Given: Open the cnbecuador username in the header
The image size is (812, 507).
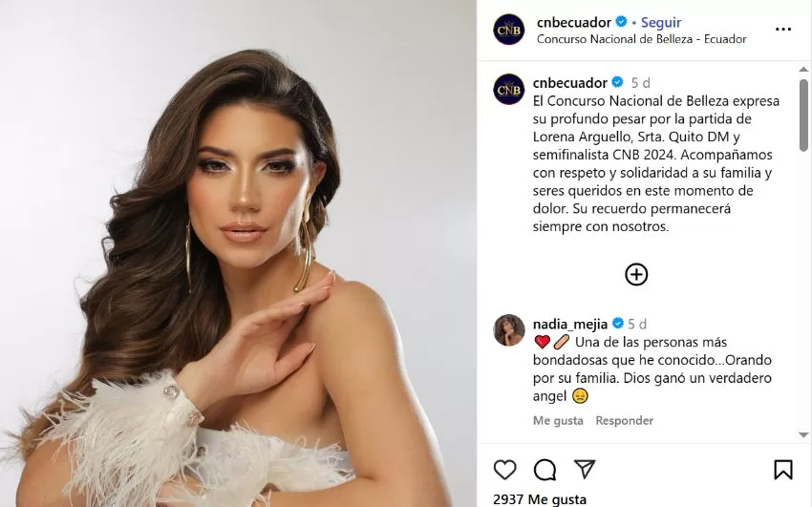Looking at the screenshot, I should point(574,22).
